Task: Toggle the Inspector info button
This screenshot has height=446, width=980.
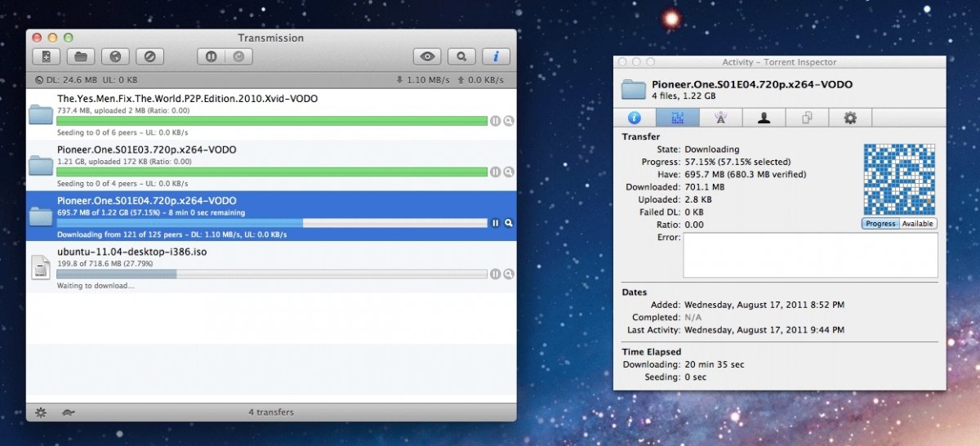Action: click(496, 56)
